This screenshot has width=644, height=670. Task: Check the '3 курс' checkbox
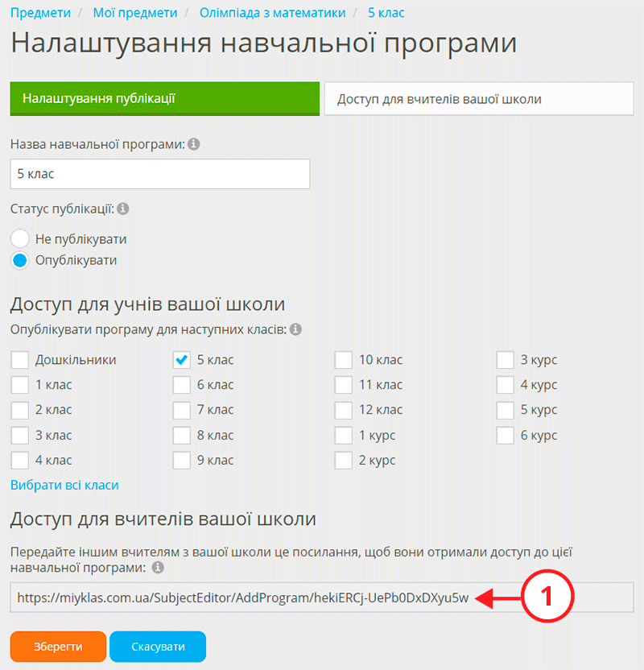[x=505, y=359]
